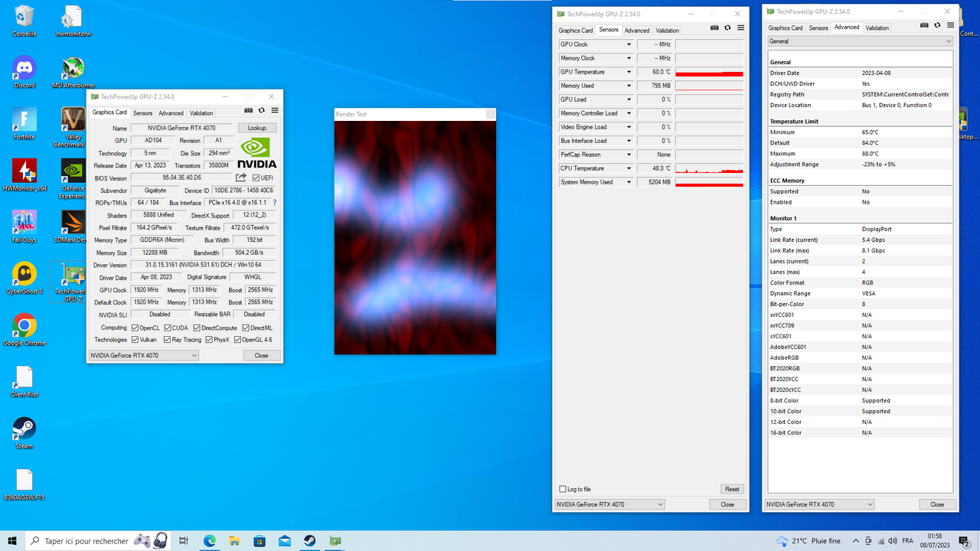Switch to Advanced tab in Graphics Card window
The width and height of the screenshot is (980, 551).
pyautogui.click(x=171, y=113)
